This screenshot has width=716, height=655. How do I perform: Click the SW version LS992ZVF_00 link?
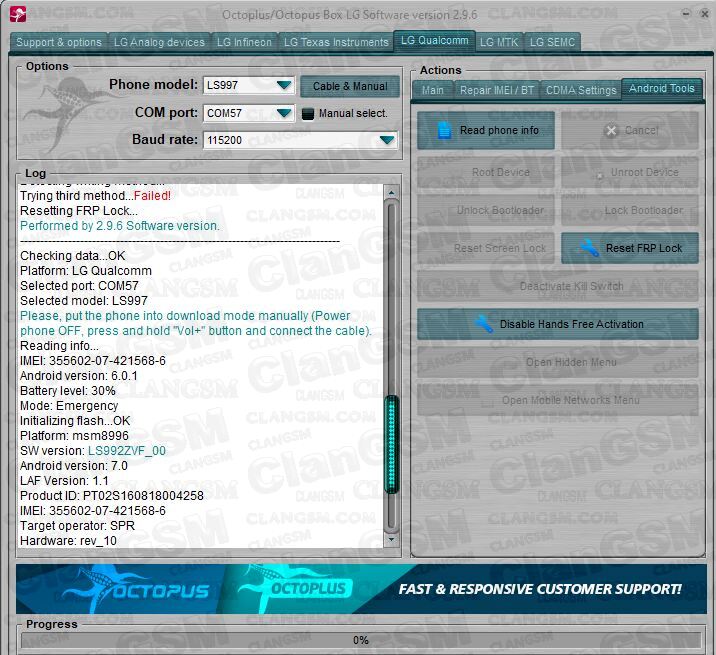click(127, 451)
